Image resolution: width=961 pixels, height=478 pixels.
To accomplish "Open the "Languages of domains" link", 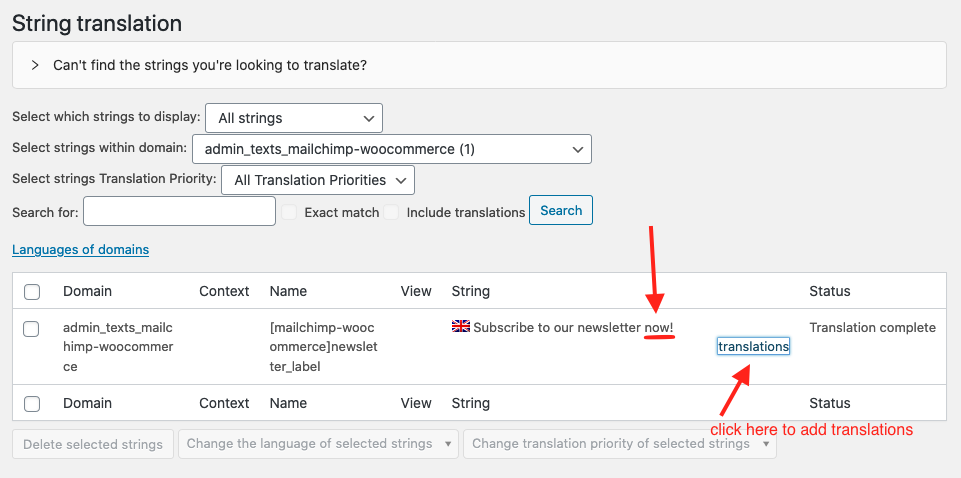I will point(80,249).
